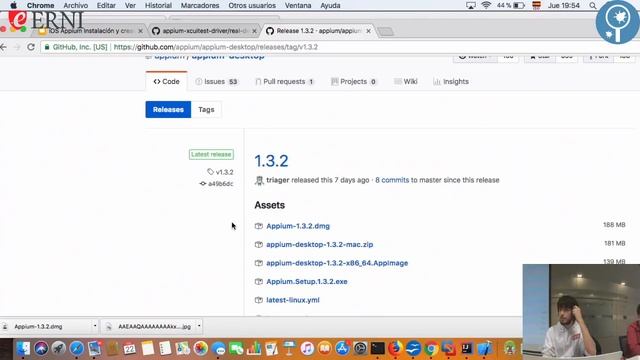Launch Siri from the dock
The width and height of the screenshot is (640, 360).
tap(41, 349)
